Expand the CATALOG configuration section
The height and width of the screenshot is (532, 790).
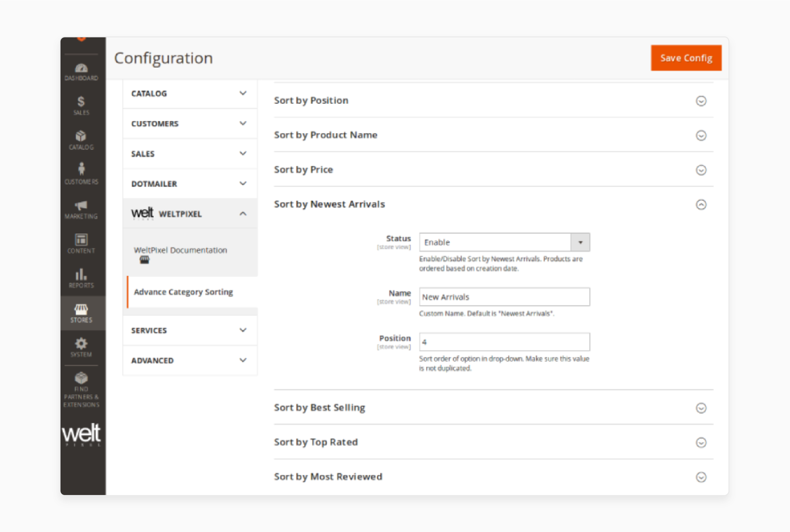click(x=190, y=93)
